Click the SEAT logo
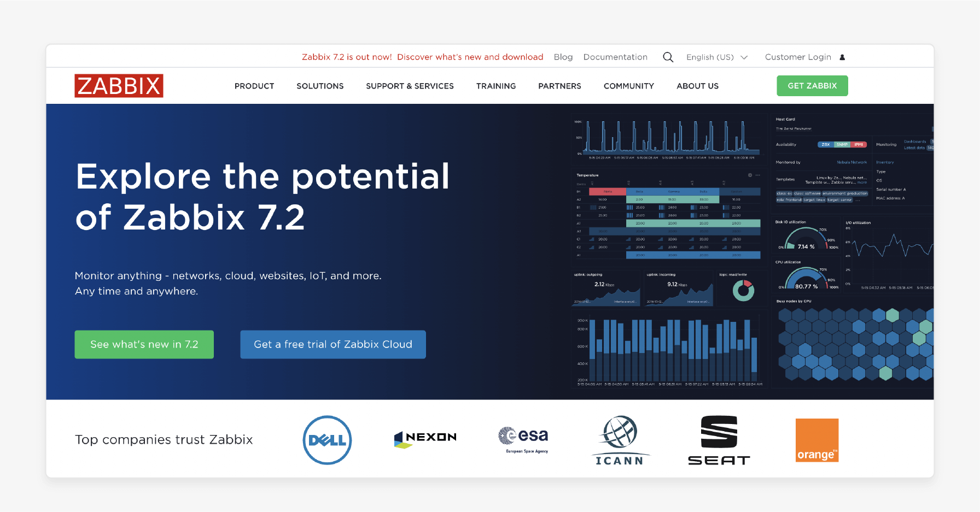980x512 pixels. tap(719, 440)
